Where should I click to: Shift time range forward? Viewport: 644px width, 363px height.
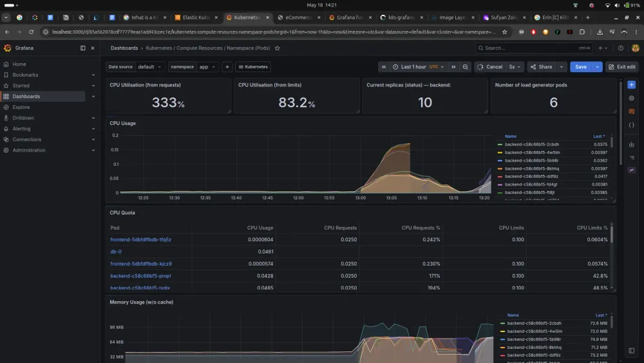453,66
